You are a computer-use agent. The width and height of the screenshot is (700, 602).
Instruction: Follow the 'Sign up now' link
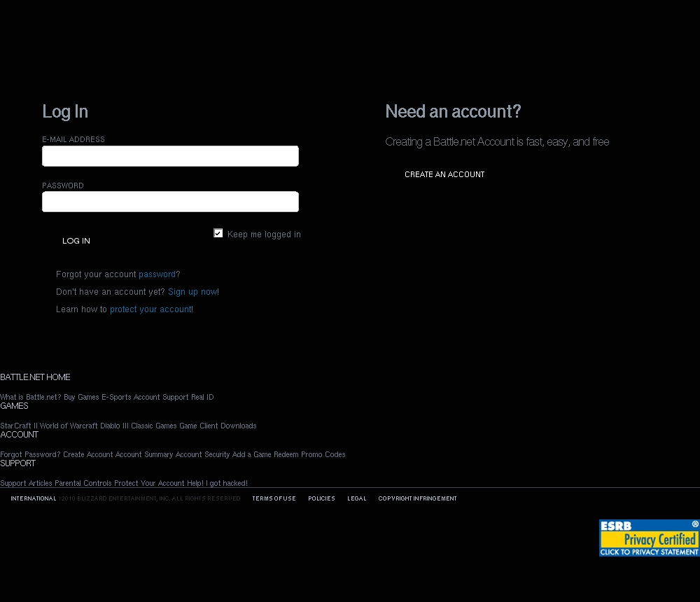(192, 292)
